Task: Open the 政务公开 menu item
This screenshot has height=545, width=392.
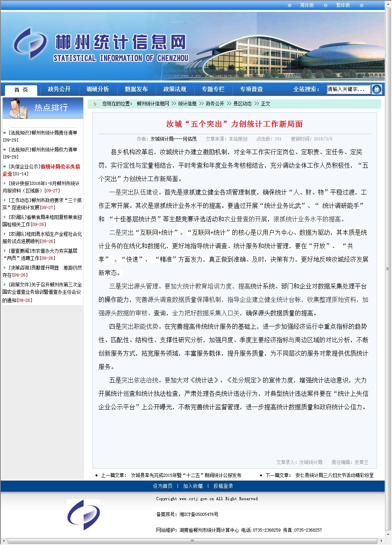Action: (x=59, y=89)
